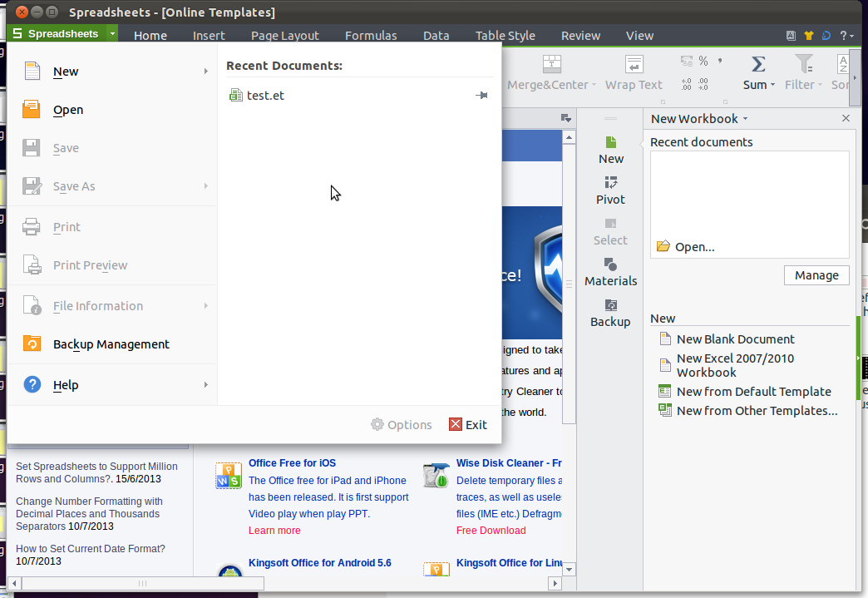Click New from Default Template
Screen dimensions: 868x598
[x=753, y=392]
